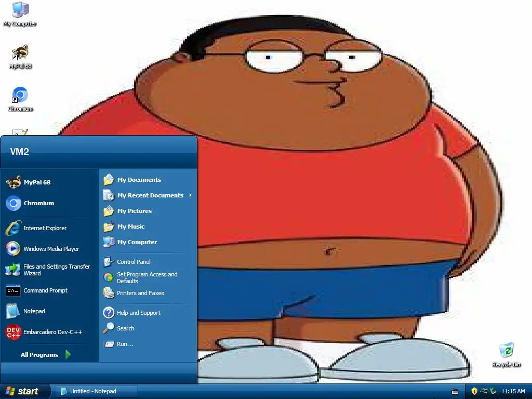Click the Printers and Faxes icon

tap(109, 293)
